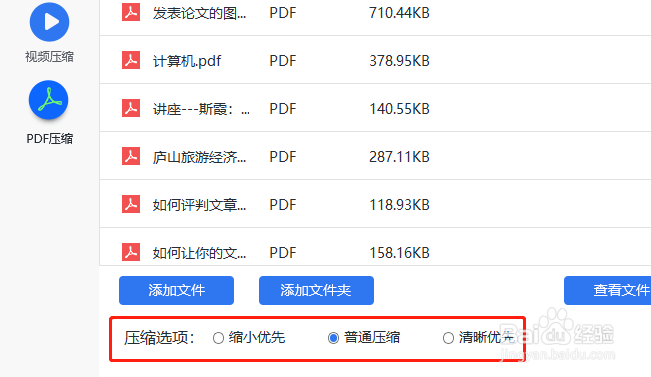Viewport: 651px width, 377px height.
Task: Click PDF icon beside 讲座---斯霞
Action: point(131,108)
